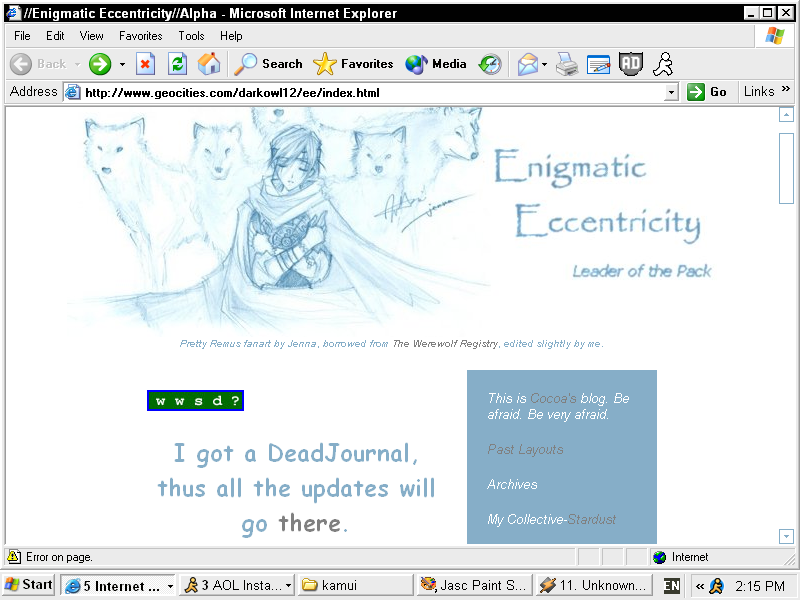Screen dimensions: 800x600
Task: Click the green wwsd? banner button
Action: (x=195, y=401)
